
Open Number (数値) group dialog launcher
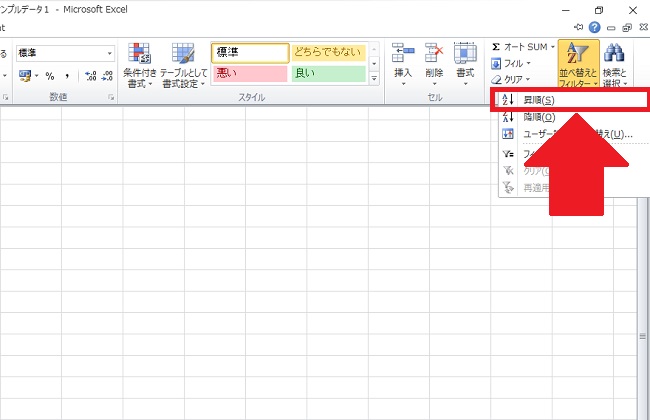[x=111, y=97]
